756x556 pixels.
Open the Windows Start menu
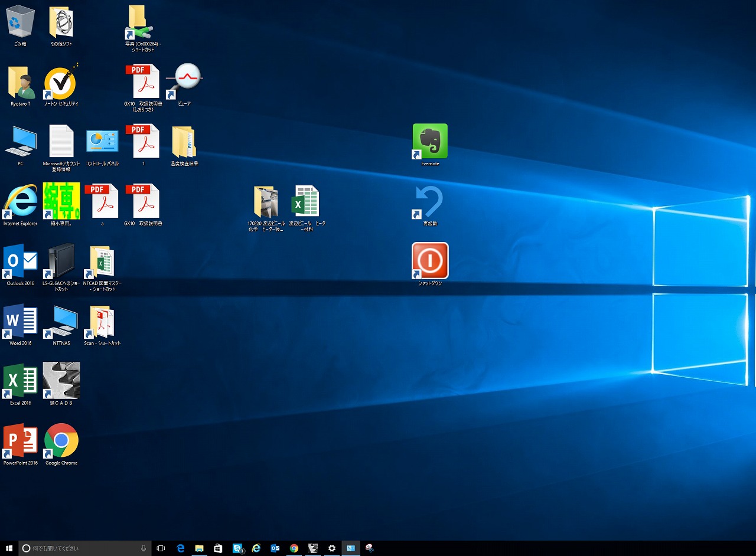[9, 548]
